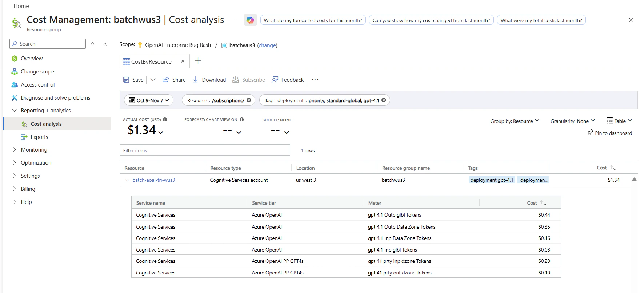Viewport: 644px width, 293px height.
Task: Open the Group by Resource dropdown
Action: coord(515,121)
